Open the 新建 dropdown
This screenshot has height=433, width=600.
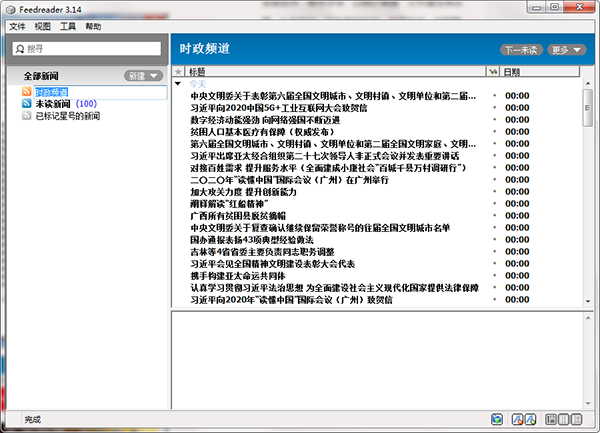pyautogui.click(x=142, y=76)
